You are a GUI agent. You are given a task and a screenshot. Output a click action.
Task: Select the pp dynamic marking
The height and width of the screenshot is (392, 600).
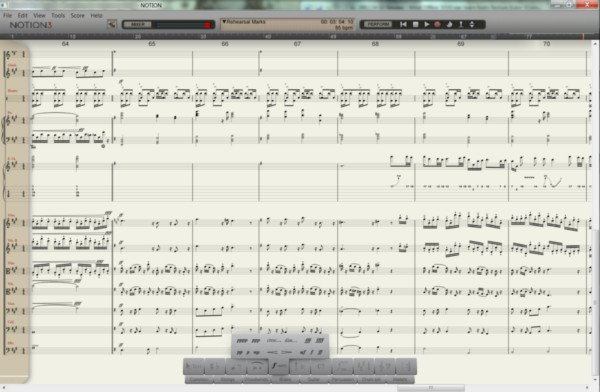click(x=239, y=353)
